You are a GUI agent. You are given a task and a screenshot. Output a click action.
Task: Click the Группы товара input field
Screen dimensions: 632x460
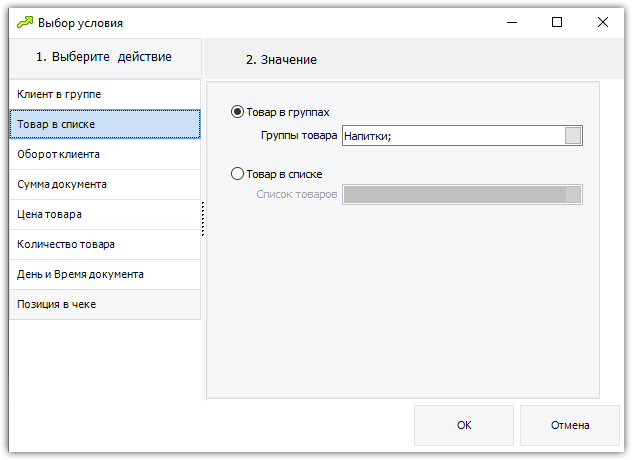pyautogui.click(x=454, y=135)
